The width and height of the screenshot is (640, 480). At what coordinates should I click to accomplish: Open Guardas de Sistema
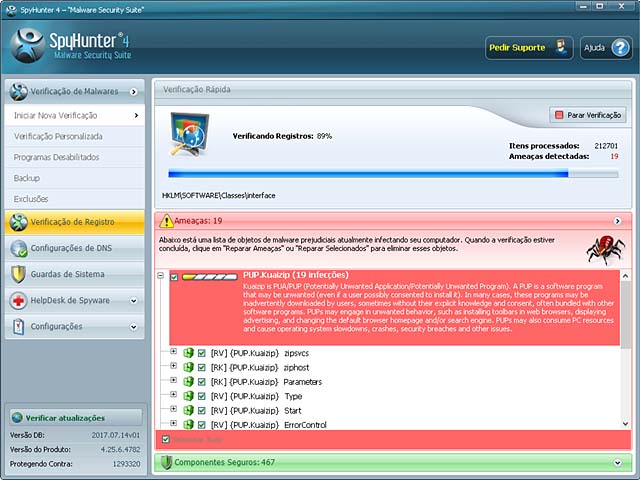point(75,274)
